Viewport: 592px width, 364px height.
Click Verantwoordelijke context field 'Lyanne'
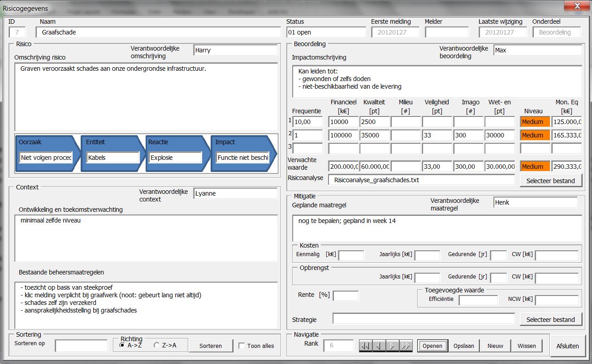[236, 193]
